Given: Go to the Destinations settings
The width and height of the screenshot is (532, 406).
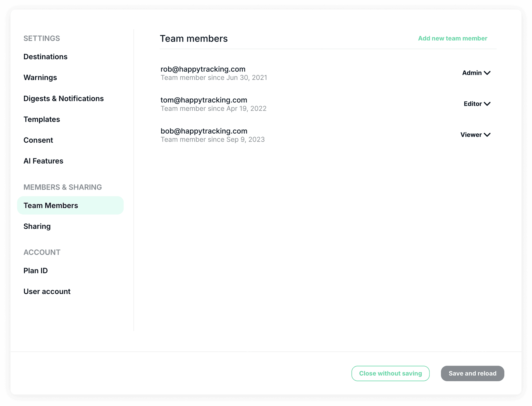Looking at the screenshot, I should tap(45, 57).
